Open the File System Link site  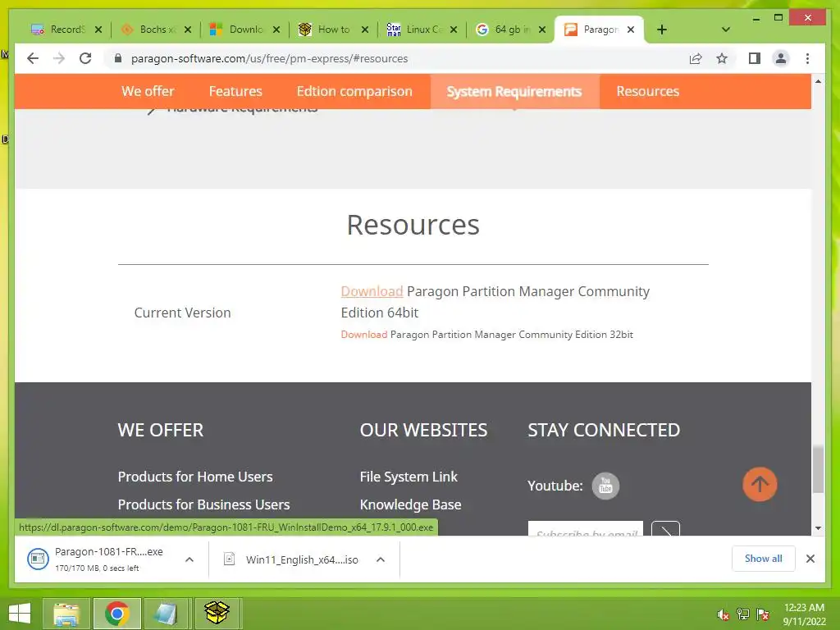tap(409, 477)
